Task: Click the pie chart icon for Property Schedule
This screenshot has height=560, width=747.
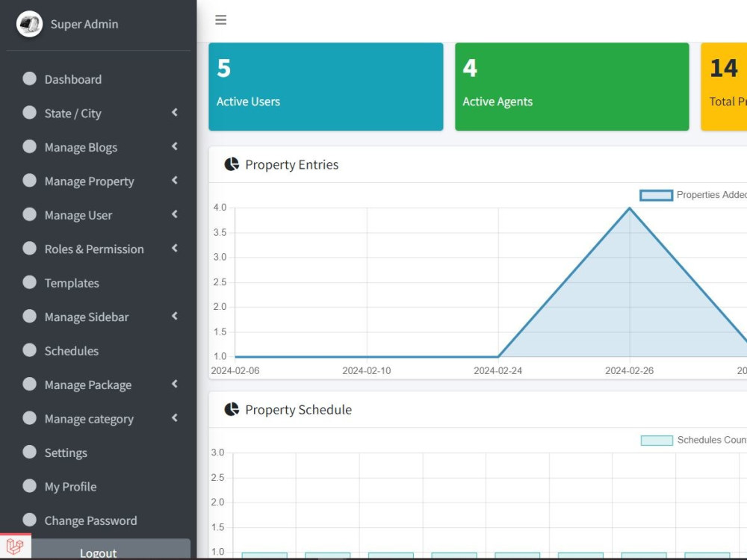Action: 232,409
